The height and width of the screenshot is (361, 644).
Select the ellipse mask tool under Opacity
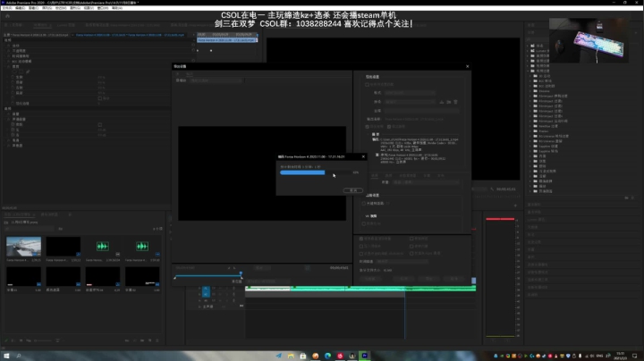14,71
